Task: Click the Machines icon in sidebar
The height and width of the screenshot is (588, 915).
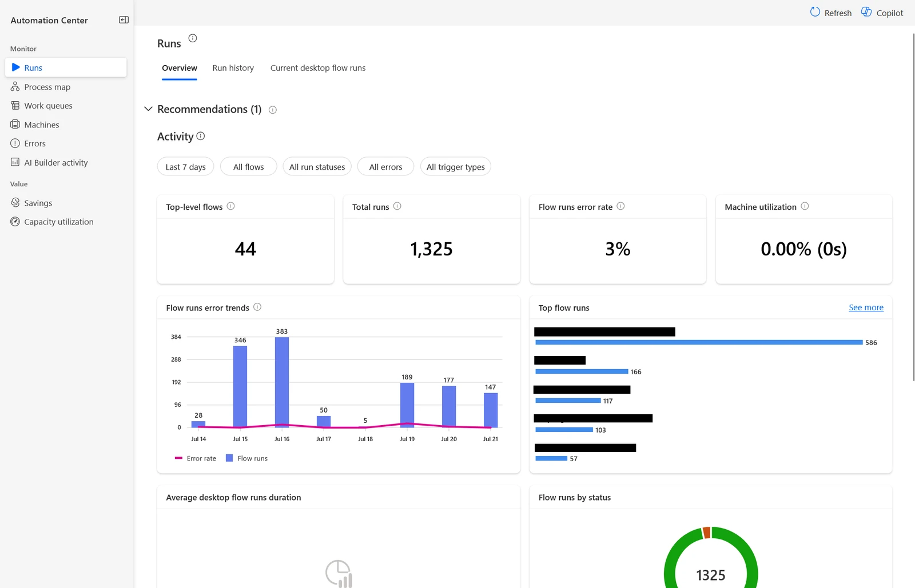Action: [15, 125]
